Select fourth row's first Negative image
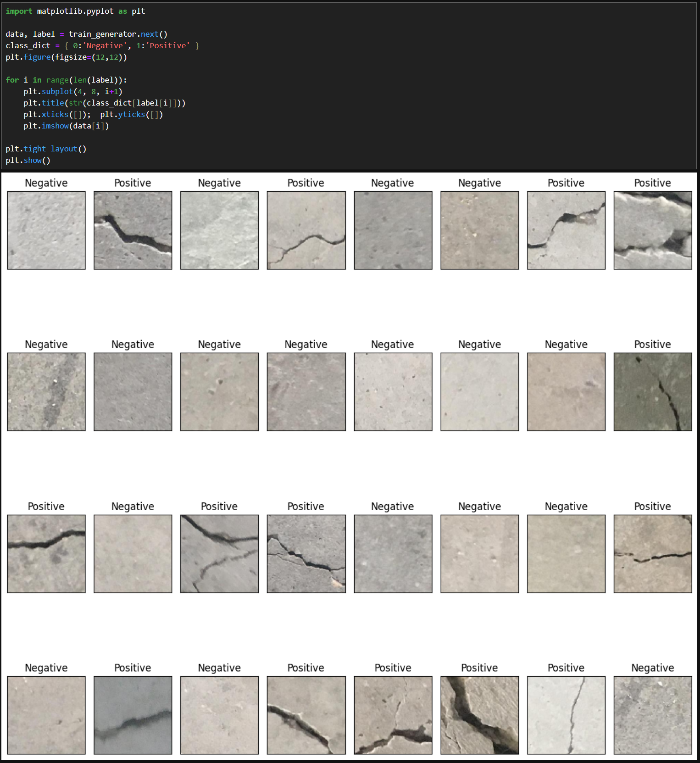The image size is (700, 763). [x=46, y=715]
